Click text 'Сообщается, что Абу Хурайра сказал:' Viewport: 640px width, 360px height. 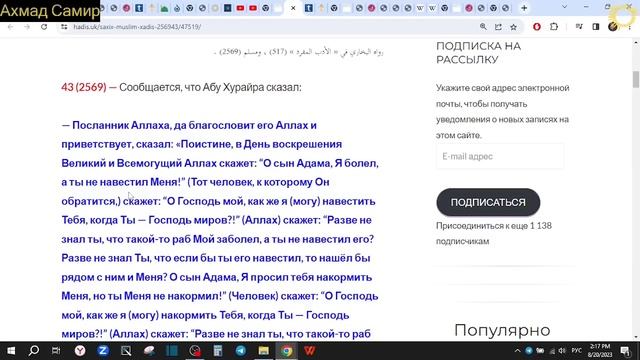click(x=210, y=87)
